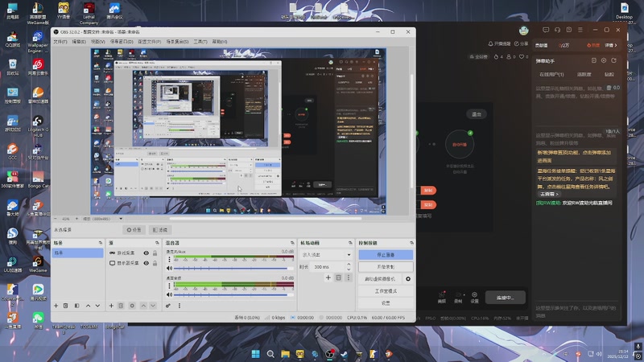Pop out Controls dock float icon
Image resolution: width=644 pixels, height=362 pixels.
coord(411,243)
